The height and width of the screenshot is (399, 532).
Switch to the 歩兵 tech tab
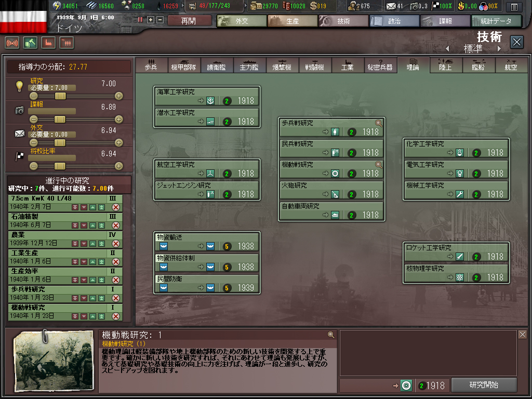click(152, 66)
